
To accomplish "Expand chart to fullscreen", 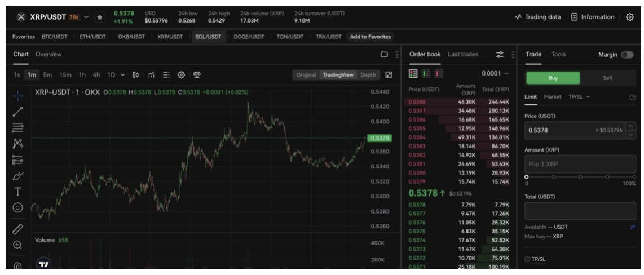I will pyautogui.click(x=389, y=75).
